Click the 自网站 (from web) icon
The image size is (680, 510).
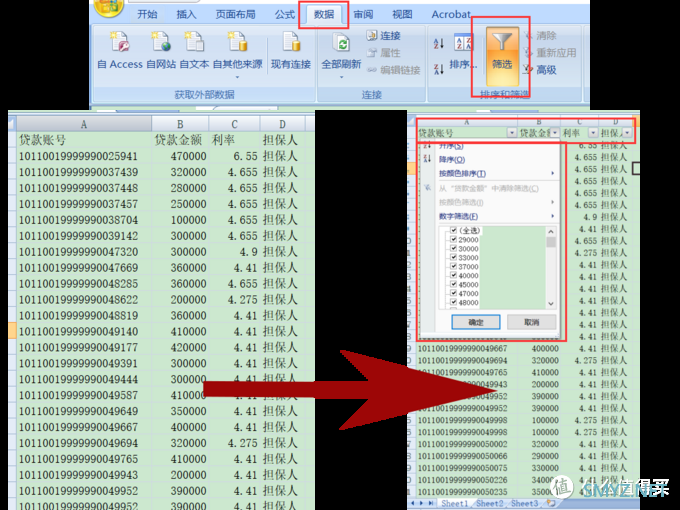point(160,42)
